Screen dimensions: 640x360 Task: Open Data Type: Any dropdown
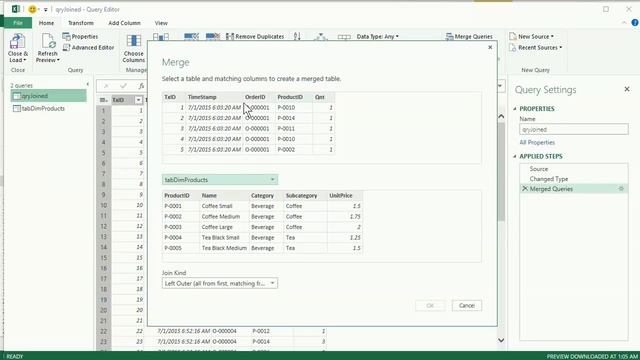378,36
